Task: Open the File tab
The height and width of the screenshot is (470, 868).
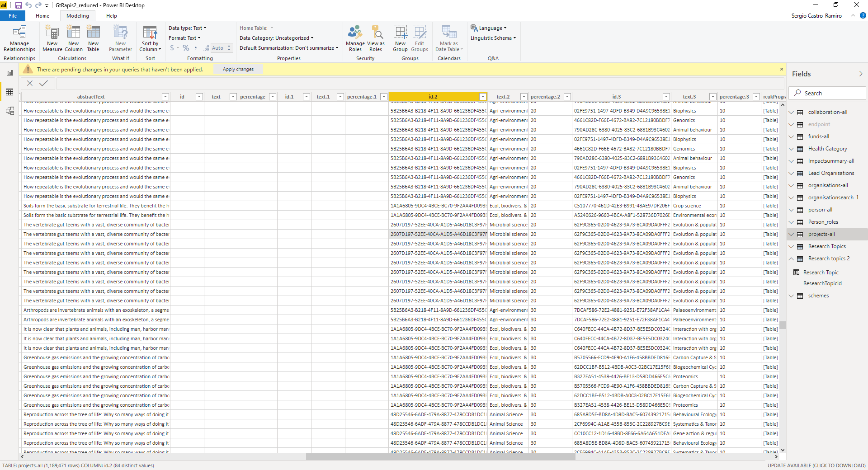Action: tap(13, 16)
